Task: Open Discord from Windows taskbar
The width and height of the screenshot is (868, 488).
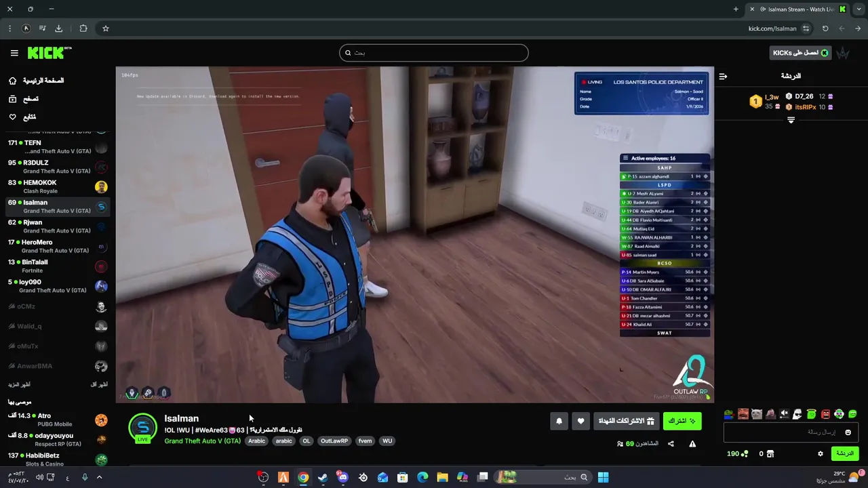Action: pyautogui.click(x=342, y=477)
